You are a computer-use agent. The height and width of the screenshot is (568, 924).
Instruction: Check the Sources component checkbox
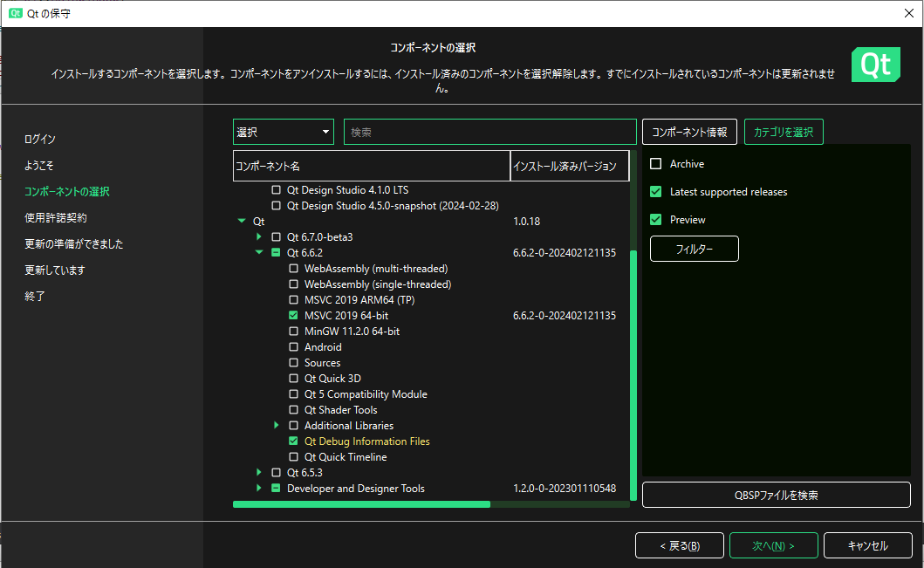(293, 362)
